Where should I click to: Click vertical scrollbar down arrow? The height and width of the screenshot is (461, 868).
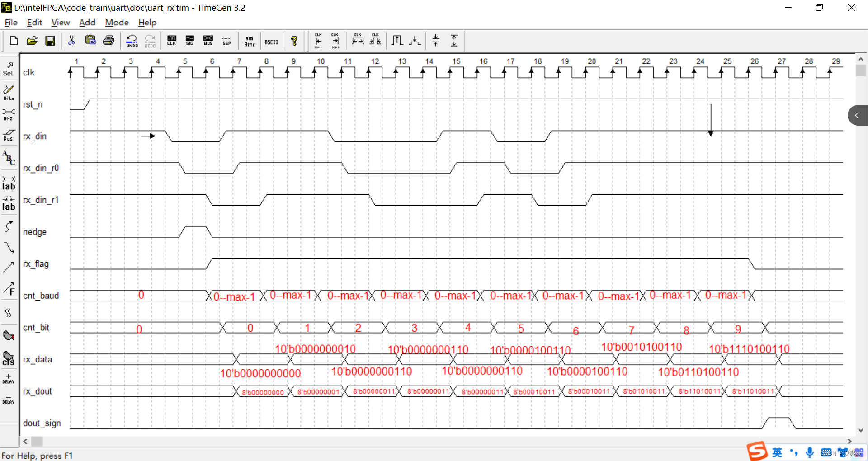[x=860, y=430]
